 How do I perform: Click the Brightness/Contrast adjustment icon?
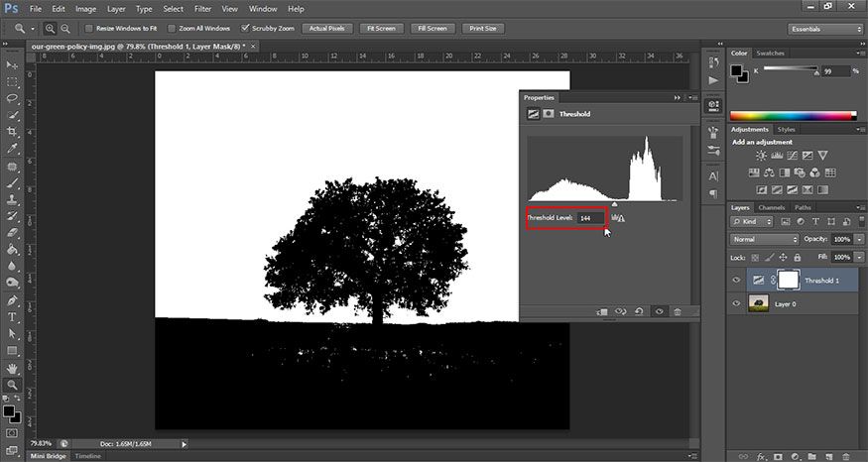760,156
